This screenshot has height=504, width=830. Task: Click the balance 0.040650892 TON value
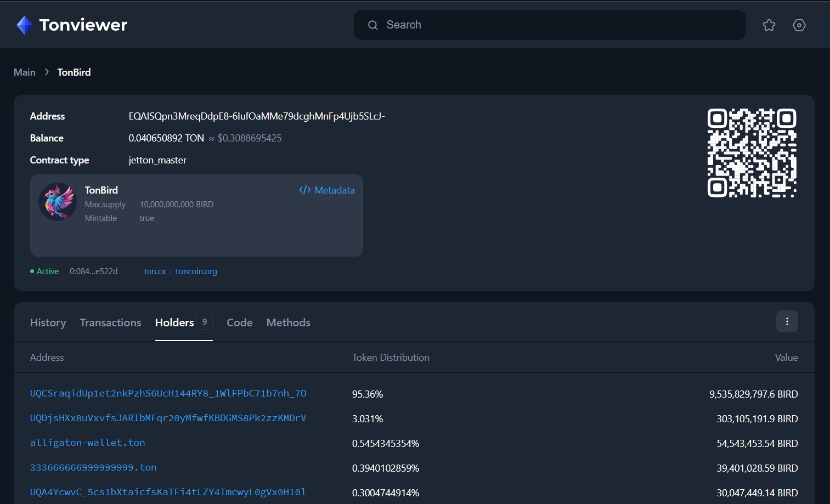166,138
